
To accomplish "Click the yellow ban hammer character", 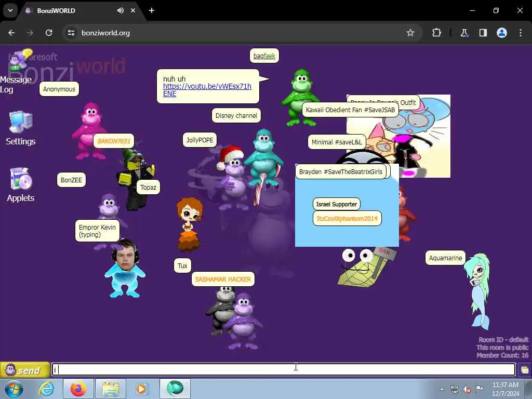I will pyautogui.click(x=366, y=268).
